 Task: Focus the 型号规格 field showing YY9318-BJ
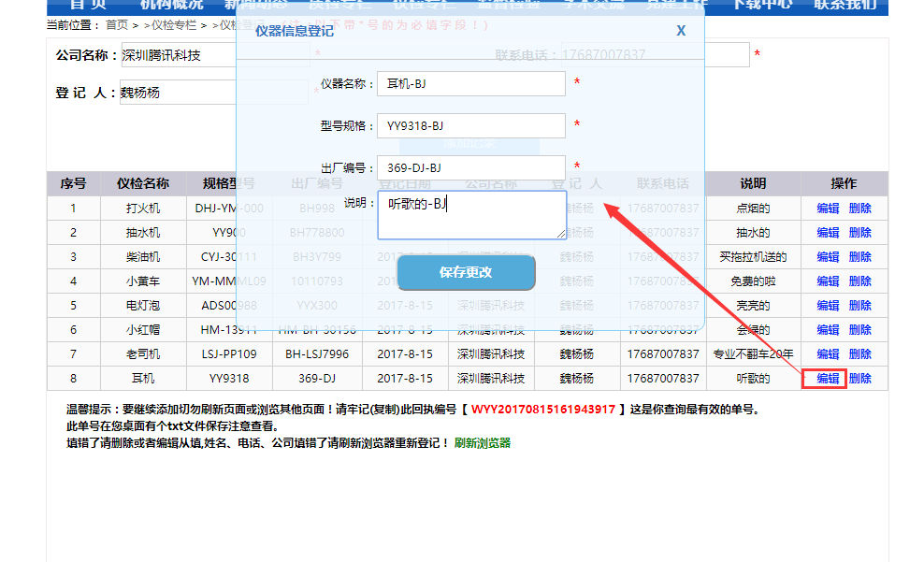[471, 125]
